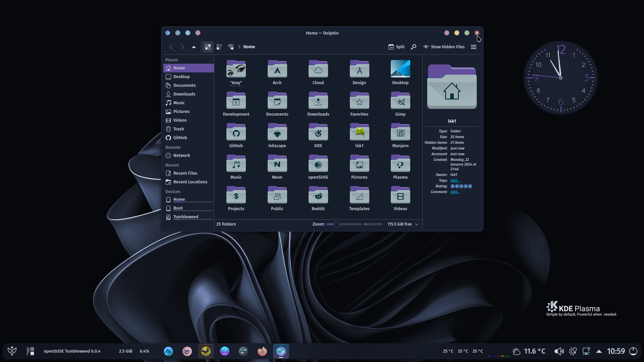Open Firefox from the taskbar
This screenshot has height=362, width=644.
(262, 351)
